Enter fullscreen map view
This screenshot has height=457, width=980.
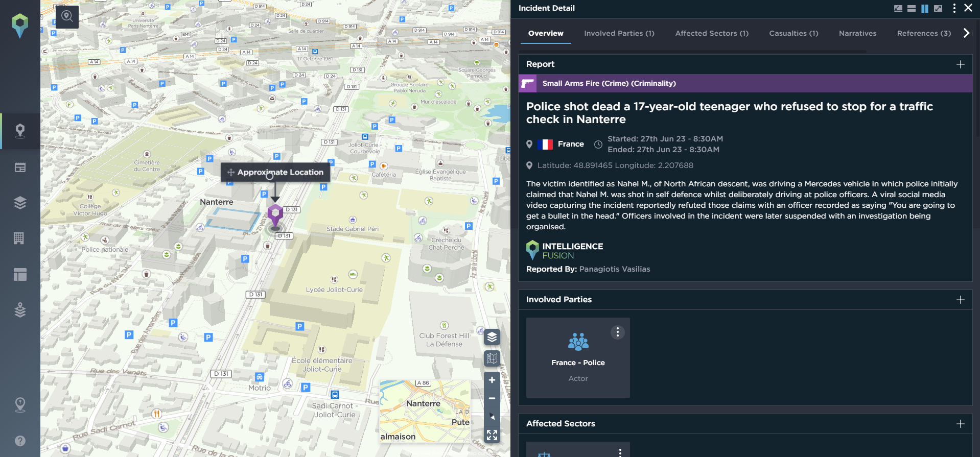tap(492, 435)
